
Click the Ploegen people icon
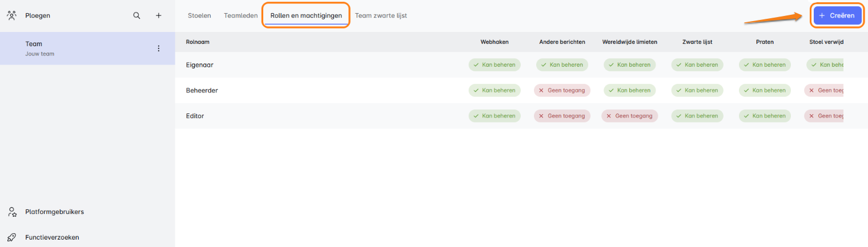pos(11,15)
